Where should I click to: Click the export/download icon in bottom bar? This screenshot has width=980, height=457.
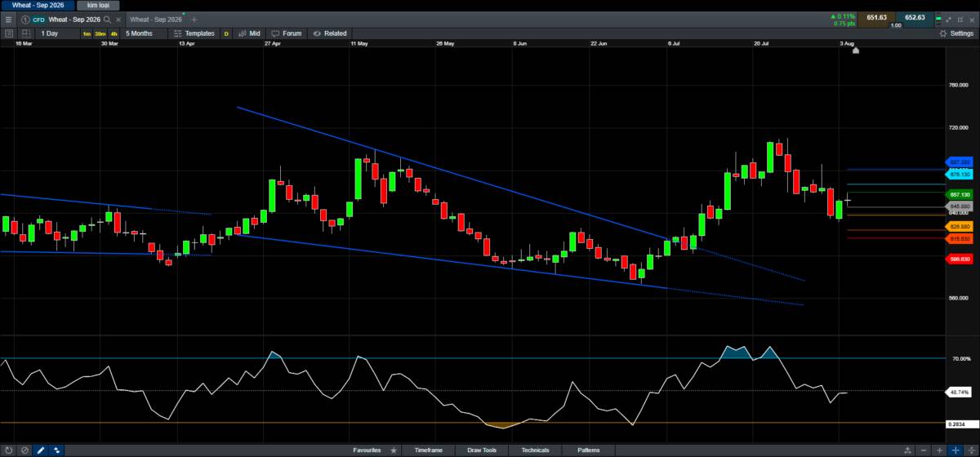(906, 450)
